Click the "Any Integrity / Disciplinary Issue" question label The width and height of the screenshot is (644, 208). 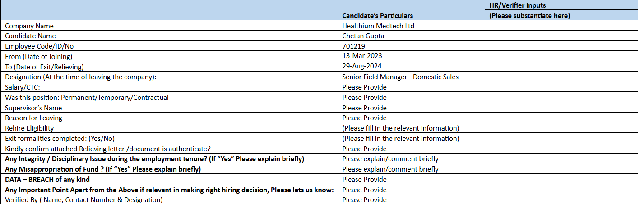click(154, 159)
